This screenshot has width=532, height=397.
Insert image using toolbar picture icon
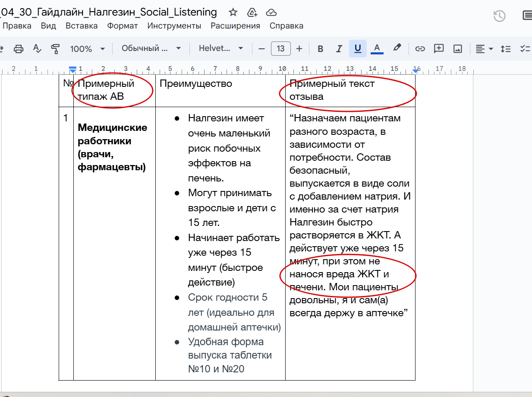(x=458, y=48)
